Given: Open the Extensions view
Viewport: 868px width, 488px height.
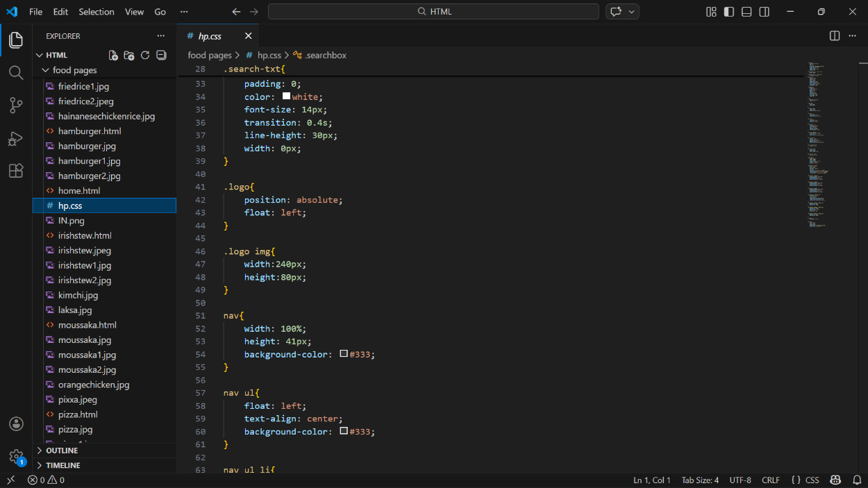Looking at the screenshot, I should (16, 171).
